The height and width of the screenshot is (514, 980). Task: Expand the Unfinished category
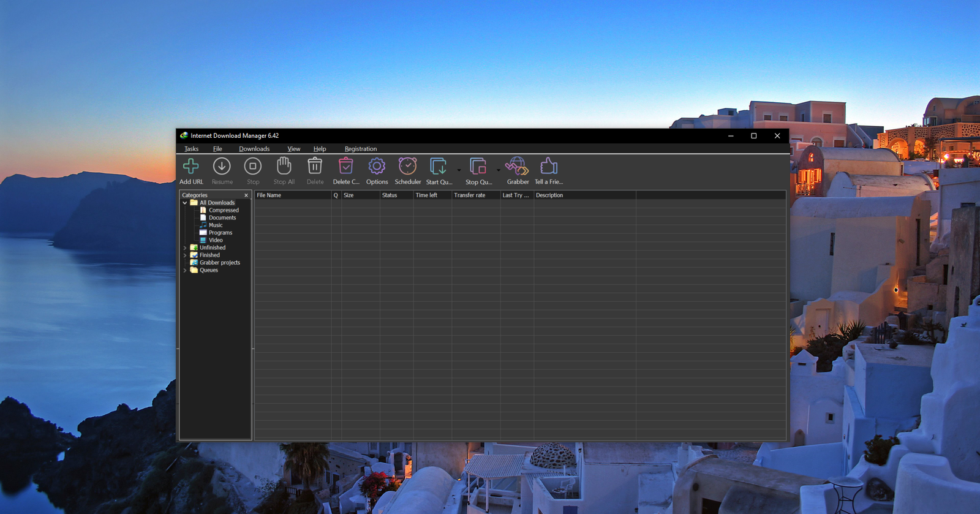(185, 248)
